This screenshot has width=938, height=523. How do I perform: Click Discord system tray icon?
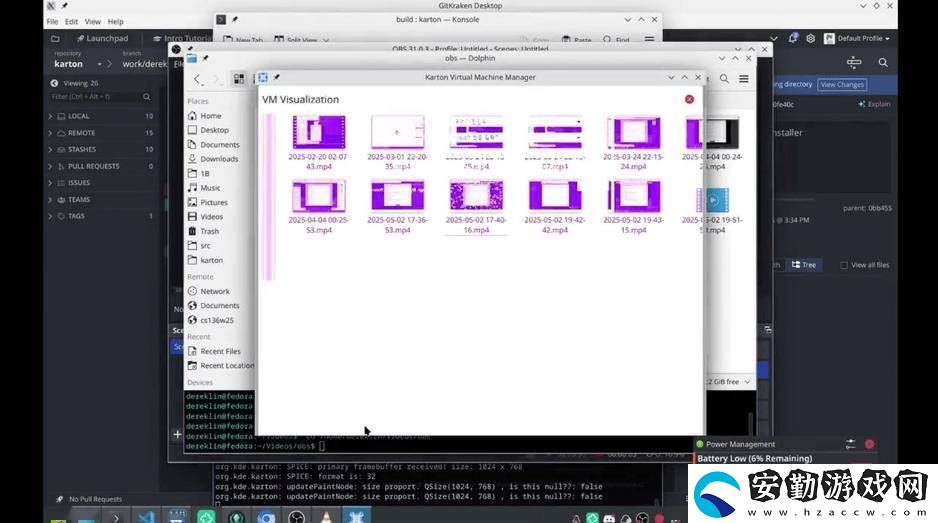(x=609, y=518)
